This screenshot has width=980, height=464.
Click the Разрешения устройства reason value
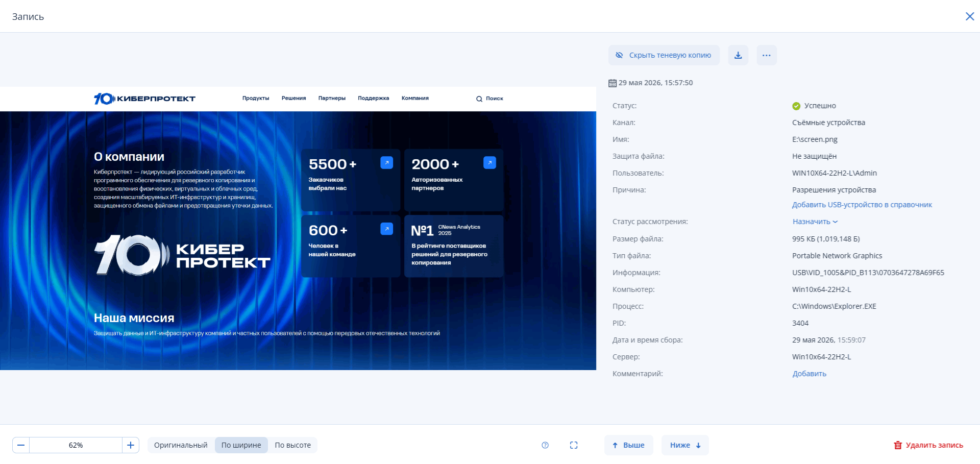(x=834, y=190)
